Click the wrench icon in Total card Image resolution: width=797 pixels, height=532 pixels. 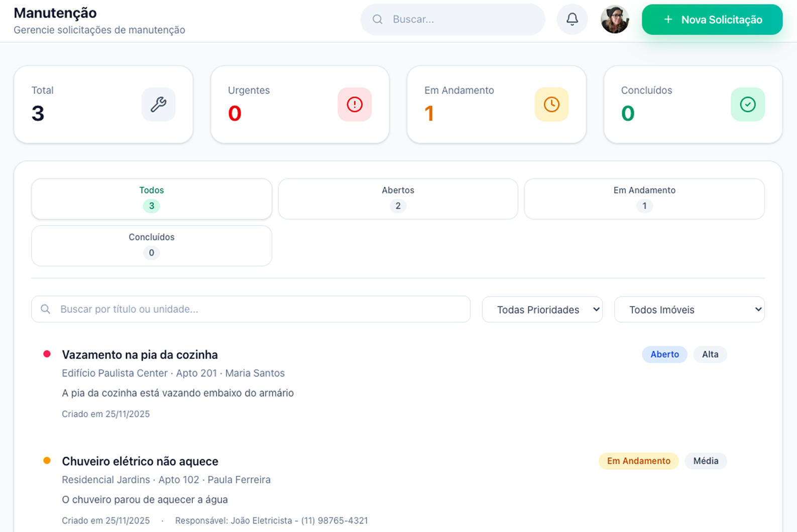tap(158, 104)
